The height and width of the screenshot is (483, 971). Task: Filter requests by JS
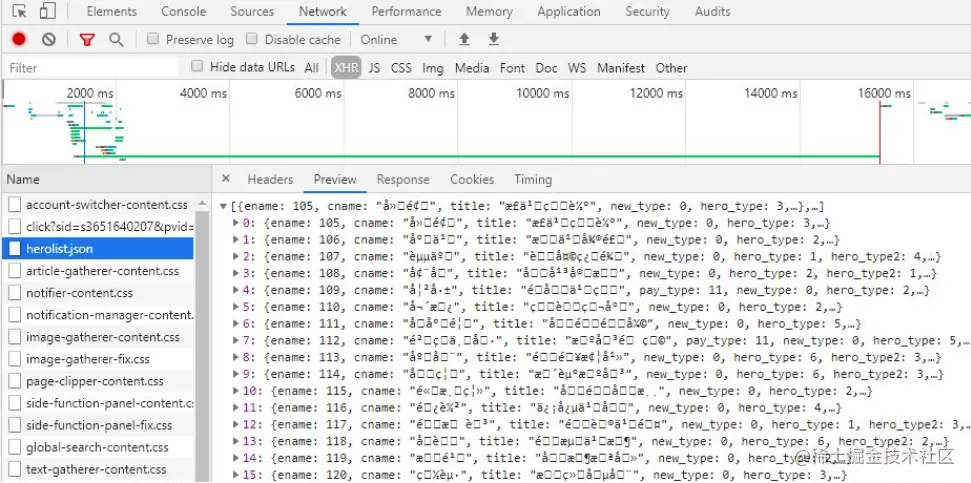(374, 68)
